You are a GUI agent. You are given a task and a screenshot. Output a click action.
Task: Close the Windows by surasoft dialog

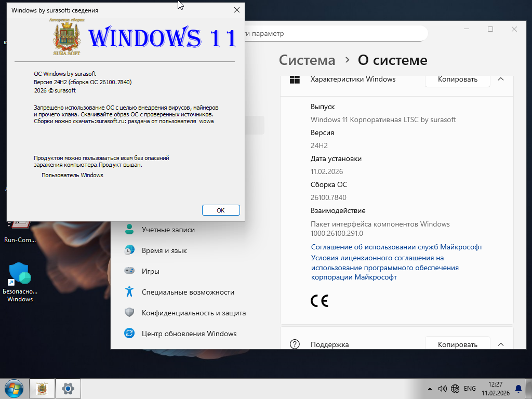(237, 10)
